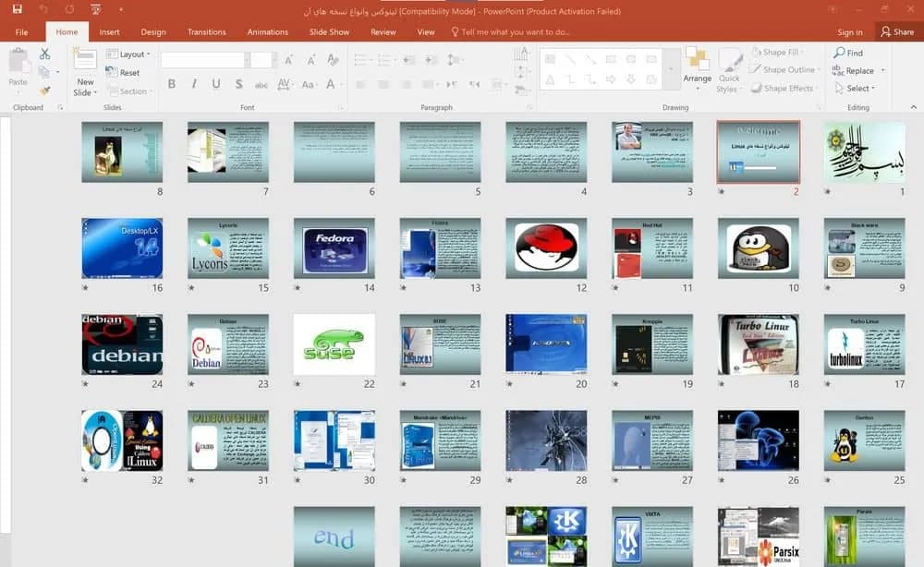Expand the shapes gallery More arrow
The height and width of the screenshot is (567, 924).
[x=671, y=69]
